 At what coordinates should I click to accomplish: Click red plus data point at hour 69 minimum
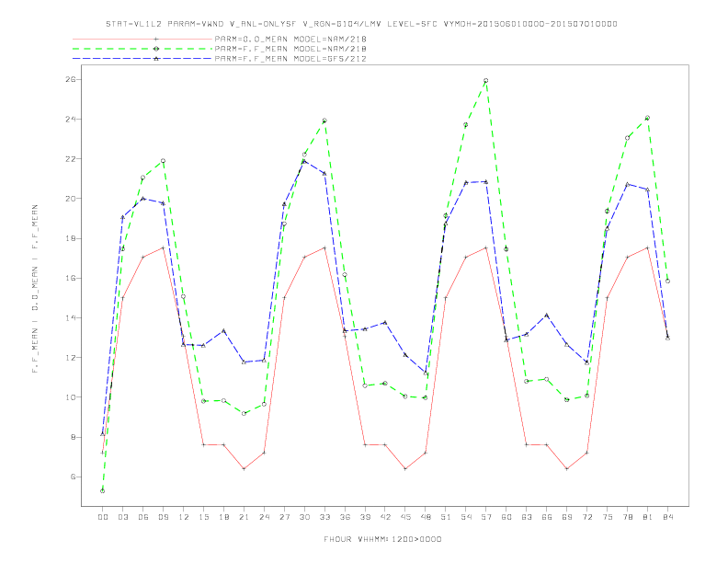(x=567, y=468)
